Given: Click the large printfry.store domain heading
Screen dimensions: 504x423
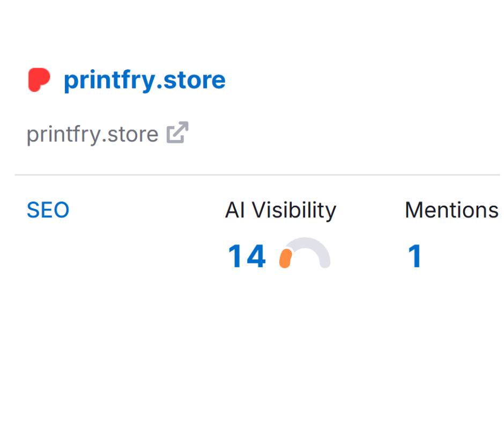Looking at the screenshot, I should [x=144, y=80].
